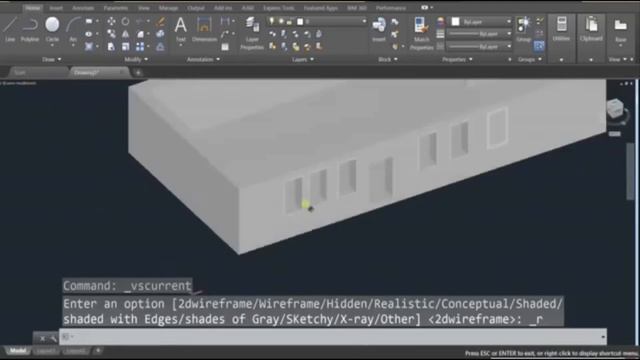Open lineweight ByLayer dropdown

point(509,34)
